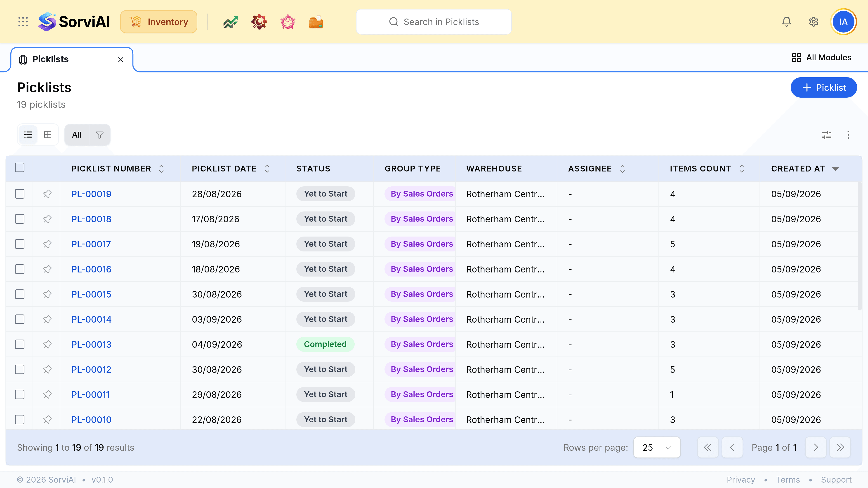Click Search in Picklists field
868x488 pixels.
point(434,22)
